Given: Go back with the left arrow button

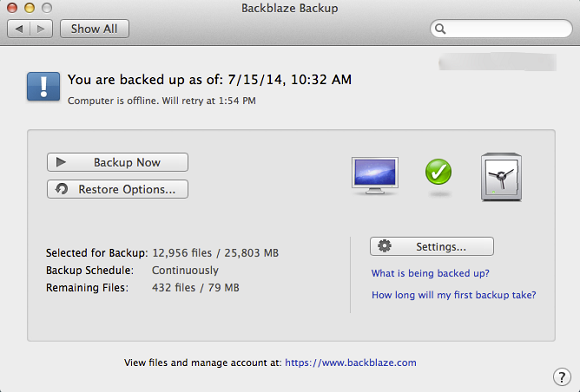Looking at the screenshot, I should point(19,29).
